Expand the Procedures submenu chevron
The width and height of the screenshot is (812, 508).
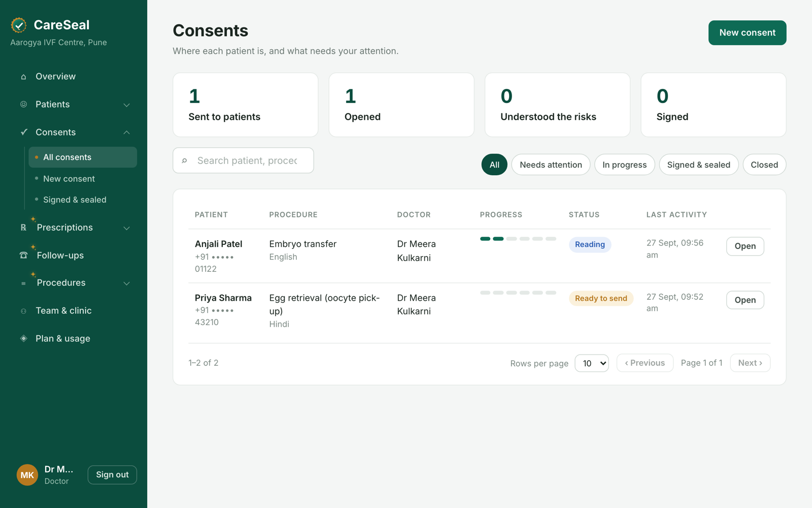point(127,283)
